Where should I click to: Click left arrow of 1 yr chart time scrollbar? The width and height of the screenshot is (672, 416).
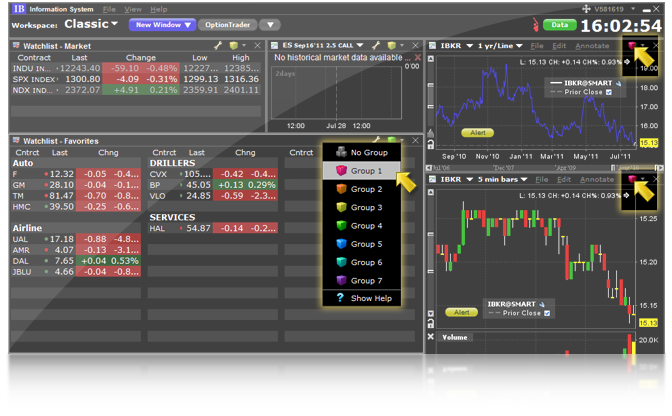tap(428, 168)
